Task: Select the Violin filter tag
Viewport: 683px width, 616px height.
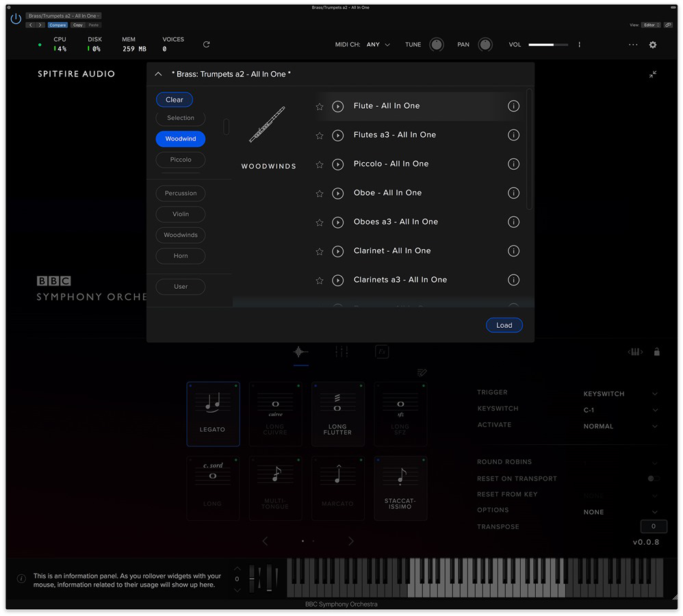Action: point(181,214)
